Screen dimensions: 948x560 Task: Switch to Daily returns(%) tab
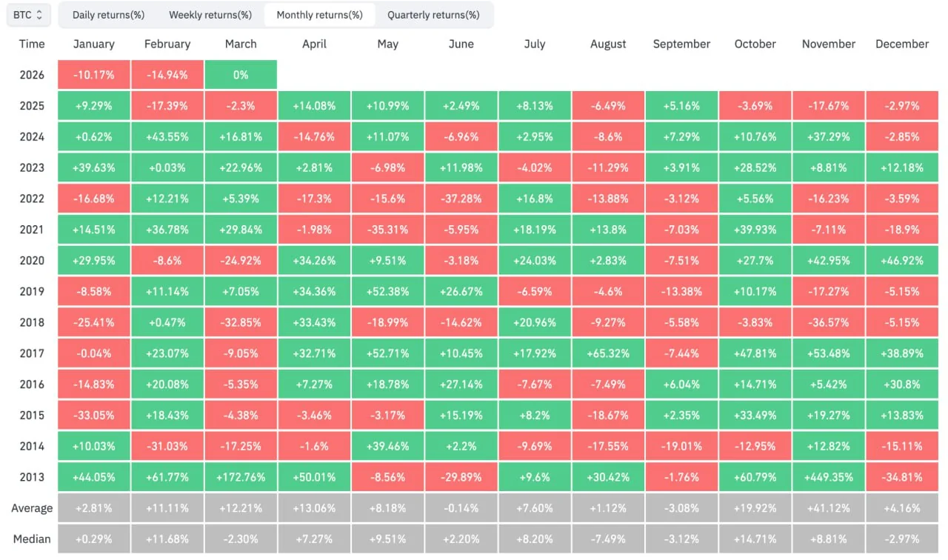(x=108, y=15)
